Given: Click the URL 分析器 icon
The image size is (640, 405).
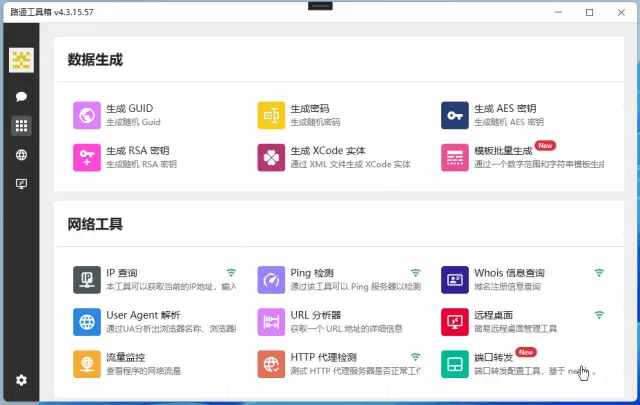Looking at the screenshot, I should (271, 322).
